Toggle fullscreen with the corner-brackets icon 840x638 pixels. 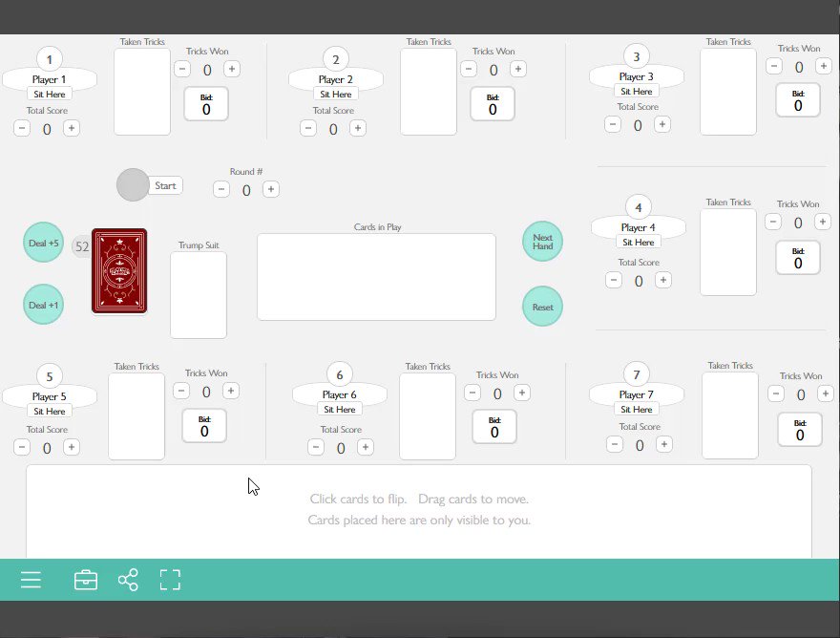[170, 580]
